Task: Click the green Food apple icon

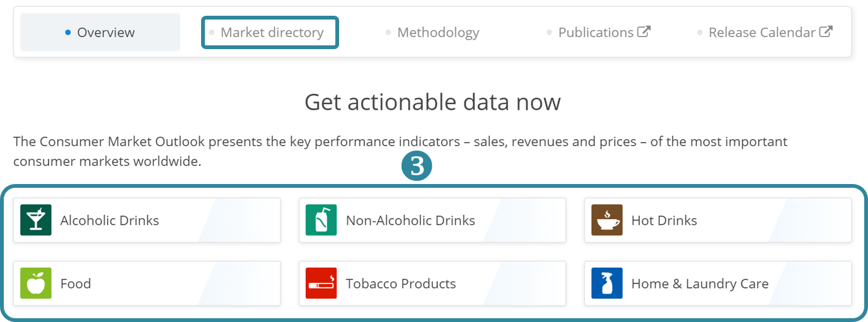Action: tap(36, 284)
